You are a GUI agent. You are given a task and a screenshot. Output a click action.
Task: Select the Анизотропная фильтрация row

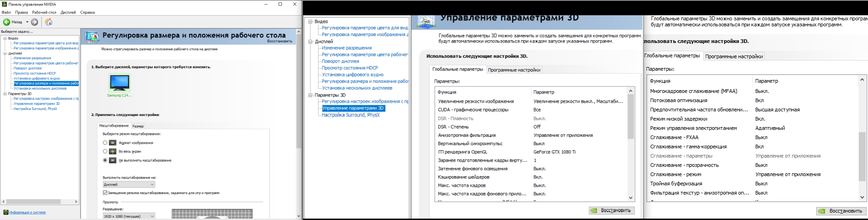pyautogui.click(x=531, y=135)
